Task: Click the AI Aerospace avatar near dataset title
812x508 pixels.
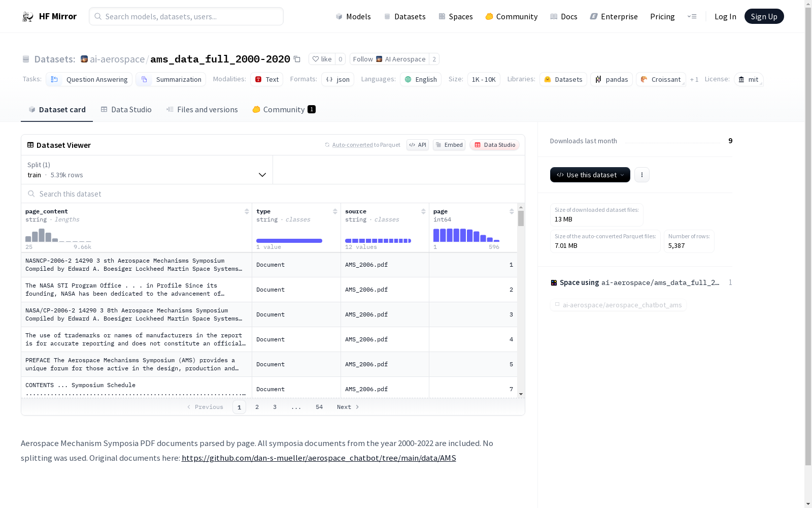Action: click(x=84, y=59)
